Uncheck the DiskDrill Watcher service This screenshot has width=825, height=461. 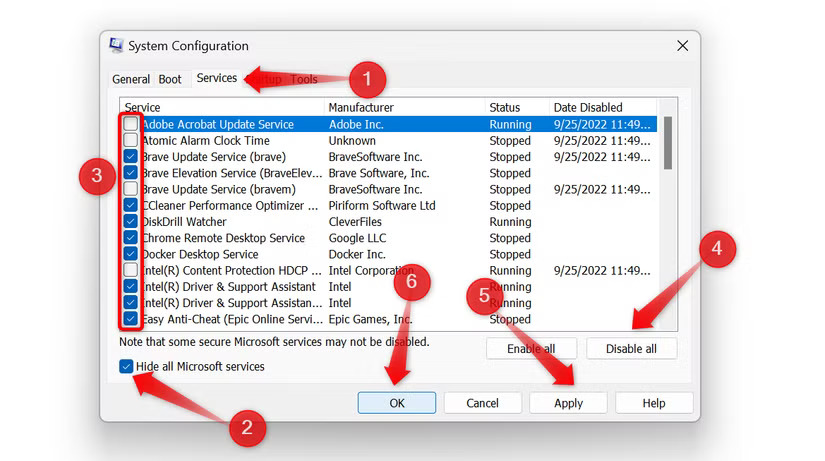(x=131, y=222)
